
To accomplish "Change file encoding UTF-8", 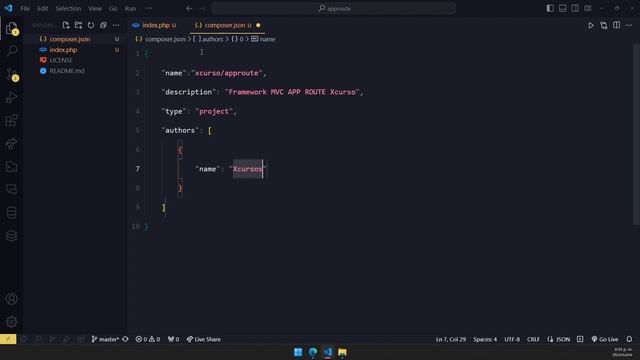I will click(x=512, y=339).
